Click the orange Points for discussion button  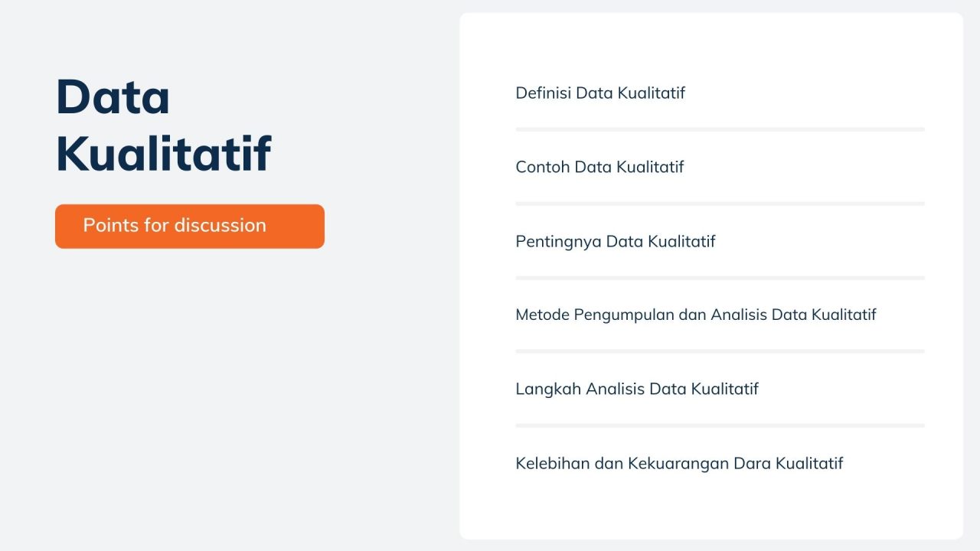(189, 226)
